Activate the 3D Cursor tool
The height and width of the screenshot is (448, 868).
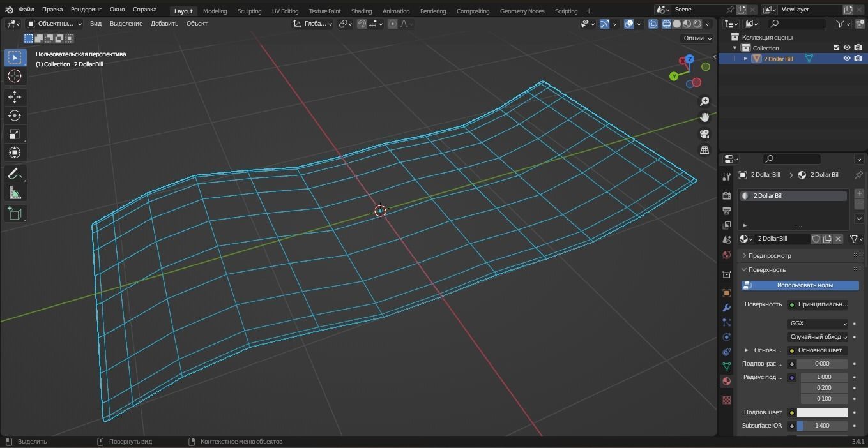click(14, 76)
